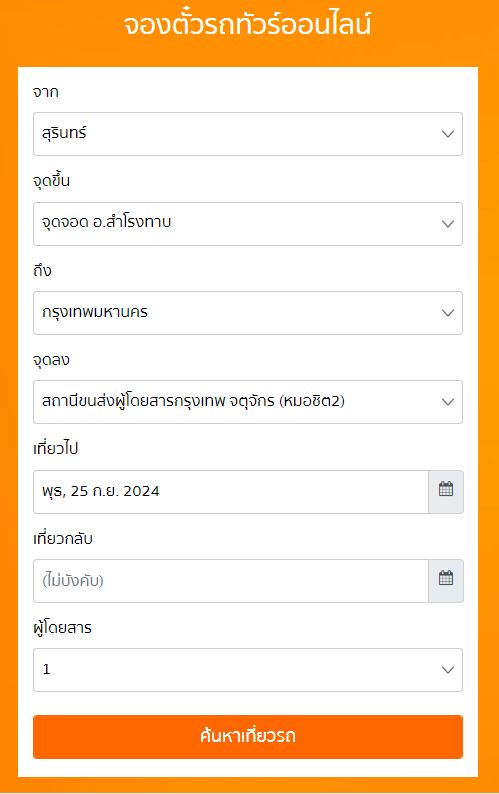The image size is (499, 794).
Task: Click the ผู้โดยสาร label text
Action: (x=62, y=628)
